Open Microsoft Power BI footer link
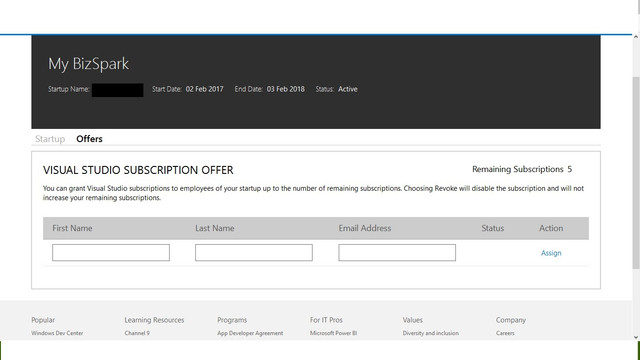This screenshot has width=640, height=360. point(333,333)
